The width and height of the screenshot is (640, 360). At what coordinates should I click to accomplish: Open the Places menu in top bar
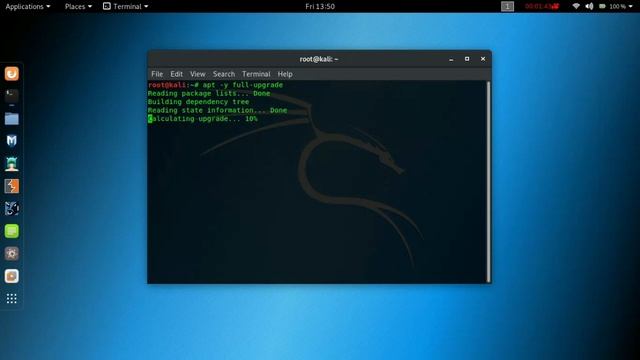(78, 6)
